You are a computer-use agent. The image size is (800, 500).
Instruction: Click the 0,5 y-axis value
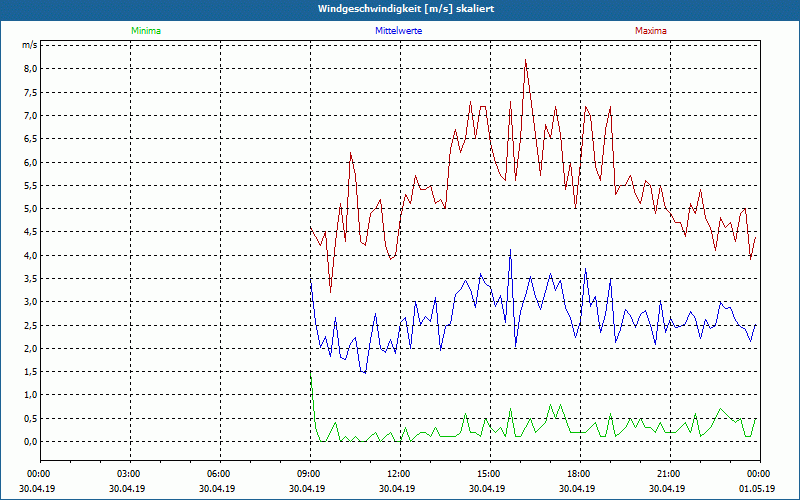[31, 419]
